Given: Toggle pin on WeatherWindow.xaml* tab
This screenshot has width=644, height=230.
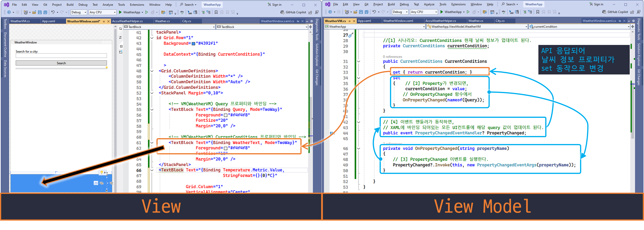Looking at the screenshot, I should click(104, 21).
